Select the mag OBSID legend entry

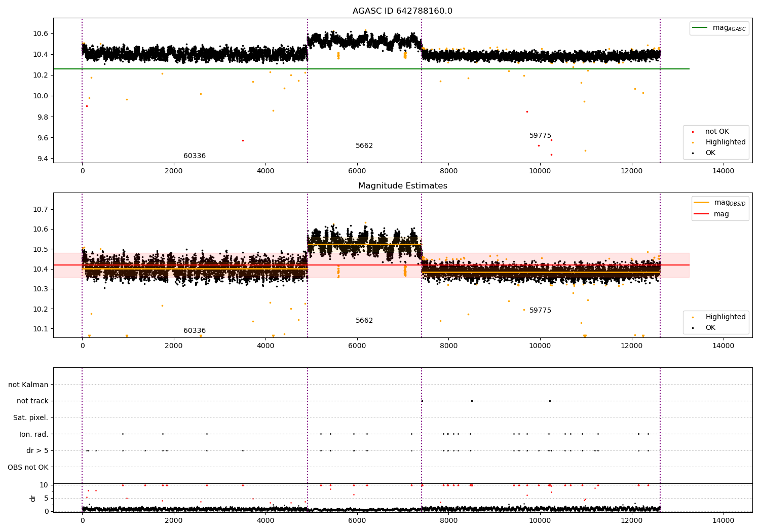click(720, 203)
